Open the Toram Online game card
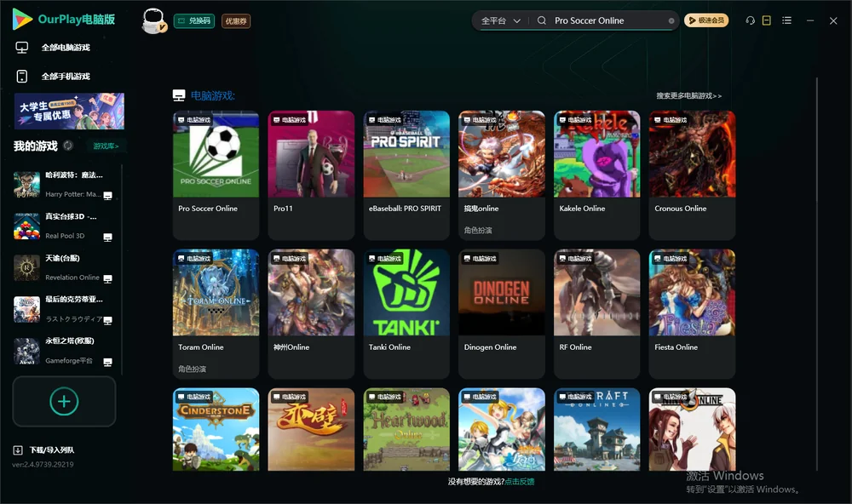The width and height of the screenshot is (852, 504). (216, 313)
